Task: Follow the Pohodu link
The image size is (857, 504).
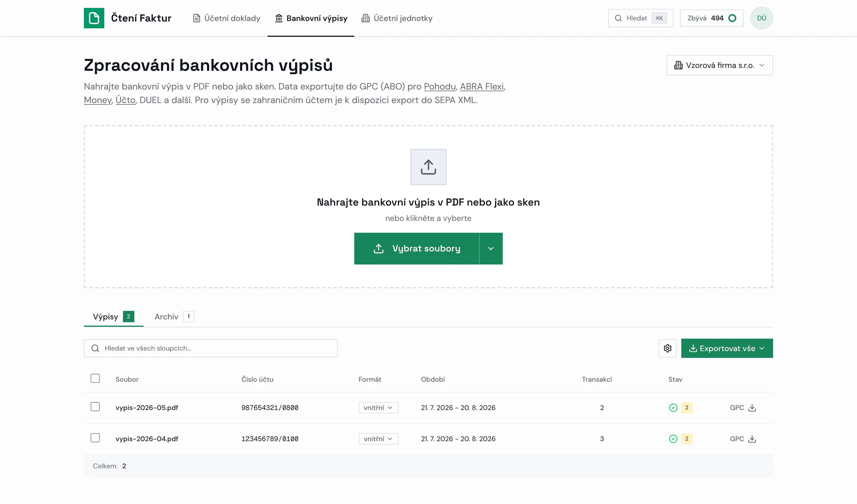Action: [439, 86]
